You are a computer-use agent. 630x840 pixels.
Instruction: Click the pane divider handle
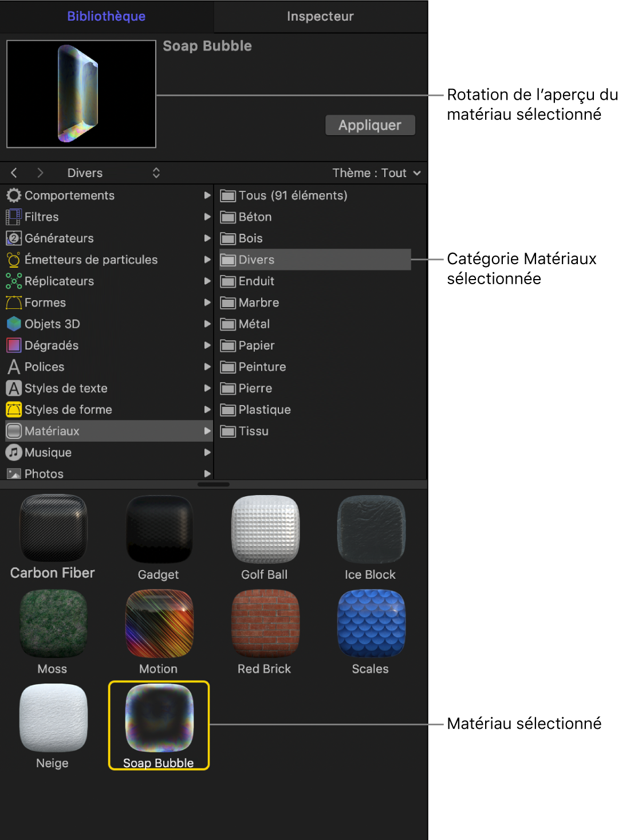point(214,484)
